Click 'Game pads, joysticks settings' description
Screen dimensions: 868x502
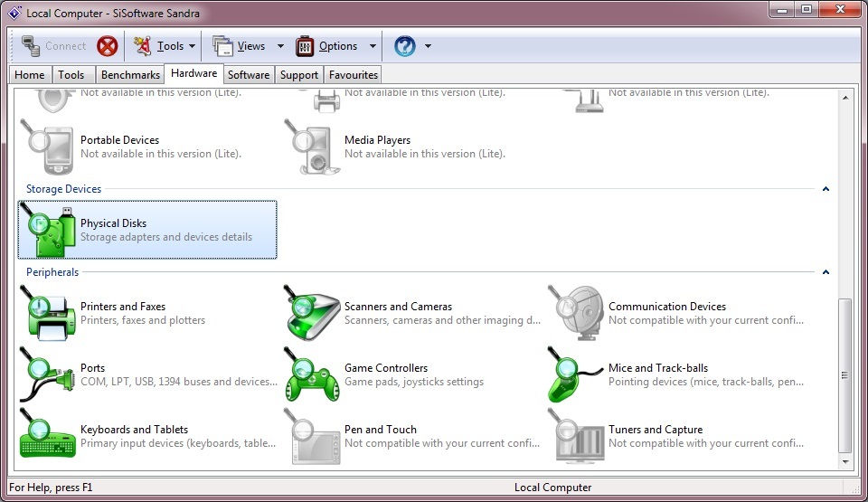[414, 382]
